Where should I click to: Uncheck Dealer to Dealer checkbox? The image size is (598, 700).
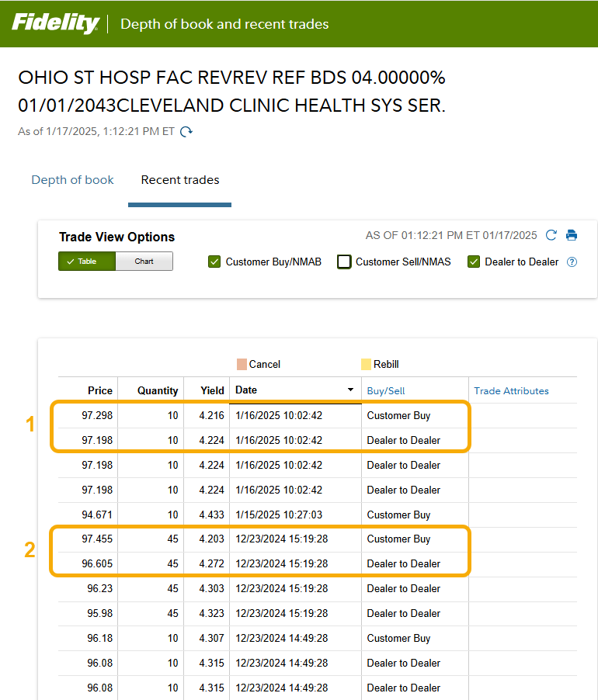click(474, 262)
